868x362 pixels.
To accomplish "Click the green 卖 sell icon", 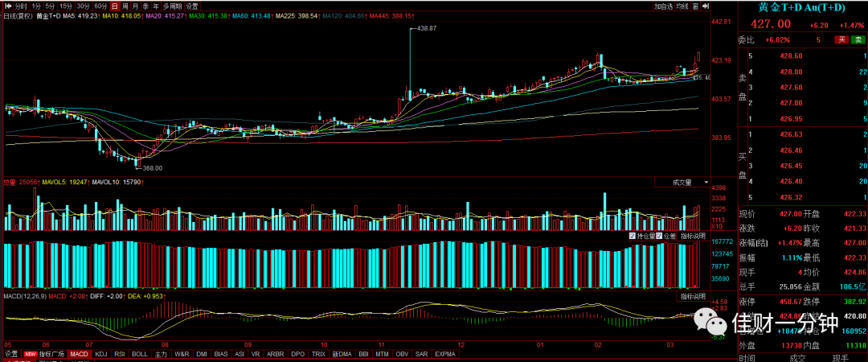I will (x=857, y=40).
